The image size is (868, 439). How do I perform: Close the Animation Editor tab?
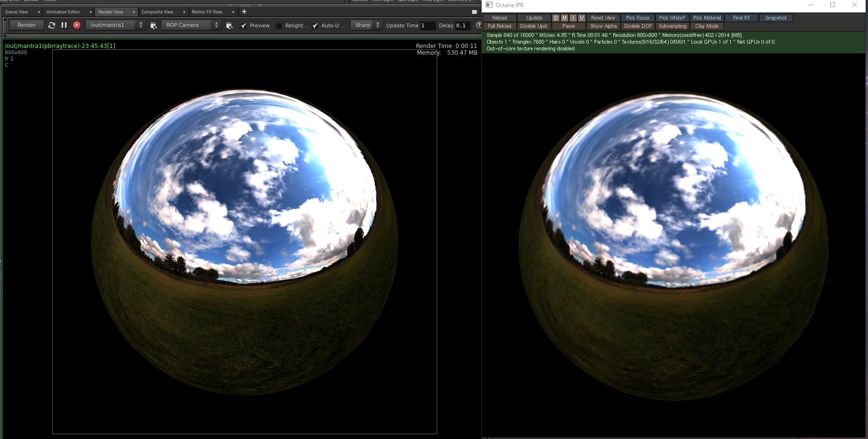(x=91, y=12)
